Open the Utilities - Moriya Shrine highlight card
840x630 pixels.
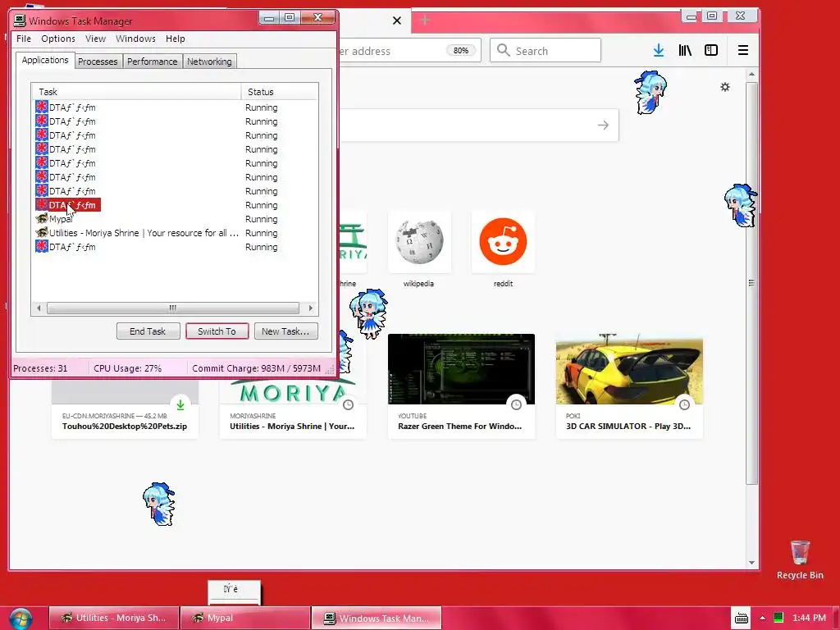tap(293, 409)
